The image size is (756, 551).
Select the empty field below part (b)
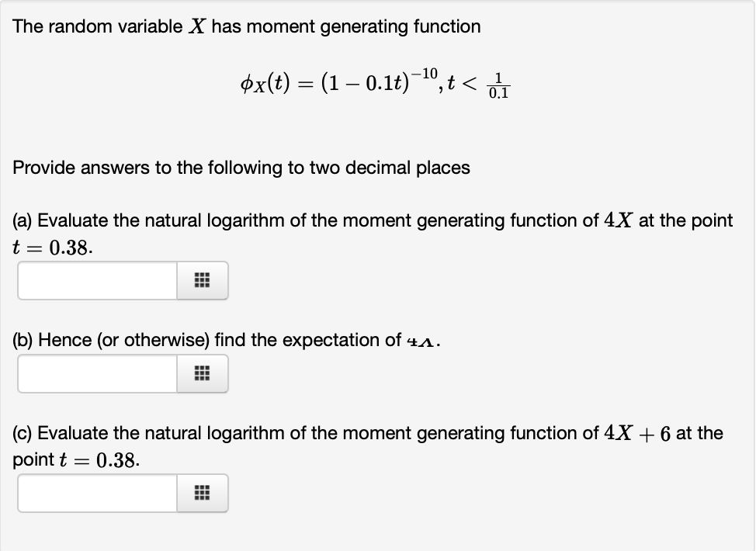[x=96, y=373]
